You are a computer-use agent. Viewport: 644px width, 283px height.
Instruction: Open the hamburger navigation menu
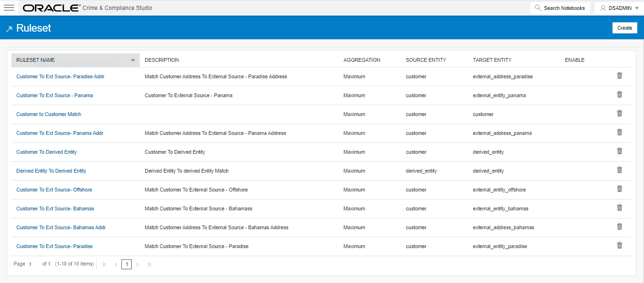tap(9, 8)
